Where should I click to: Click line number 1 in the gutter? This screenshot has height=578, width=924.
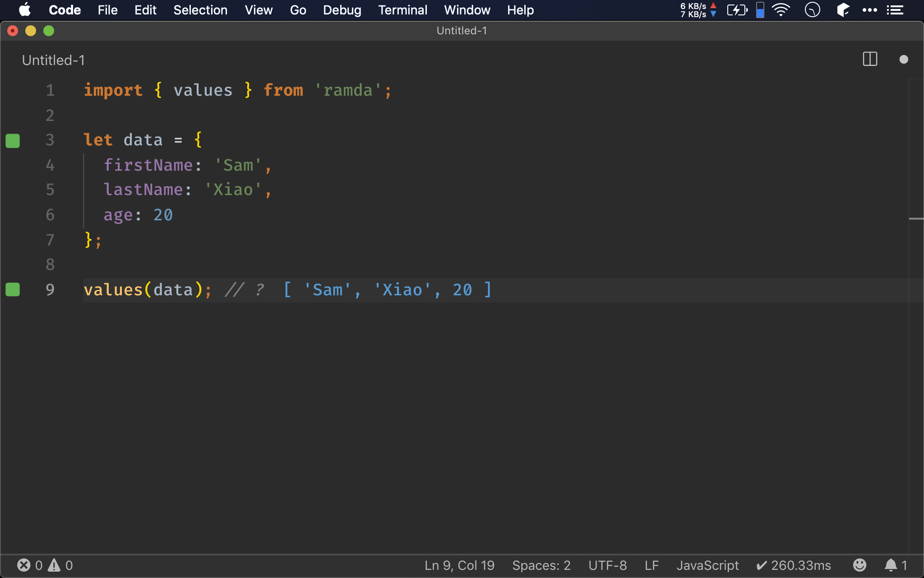[x=50, y=90]
